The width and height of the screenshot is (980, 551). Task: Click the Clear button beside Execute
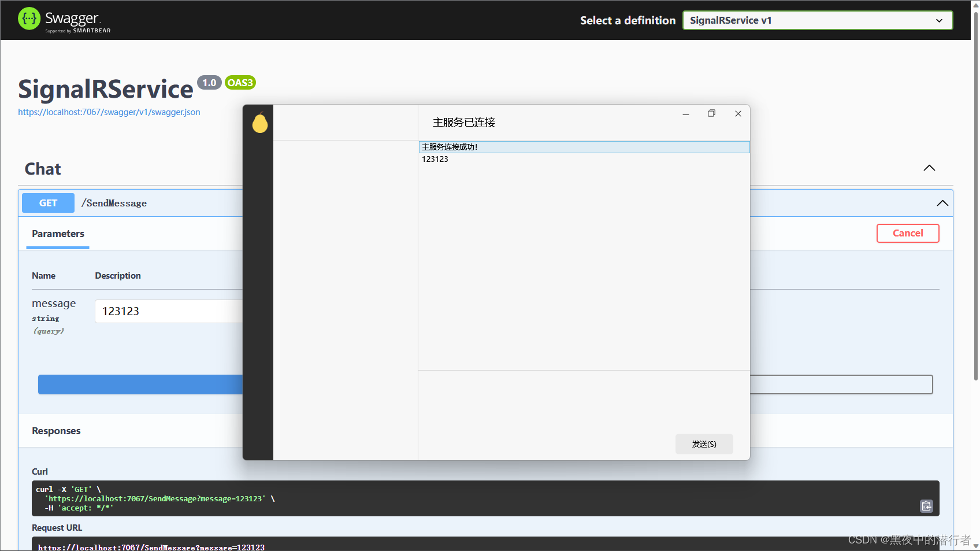tap(841, 384)
